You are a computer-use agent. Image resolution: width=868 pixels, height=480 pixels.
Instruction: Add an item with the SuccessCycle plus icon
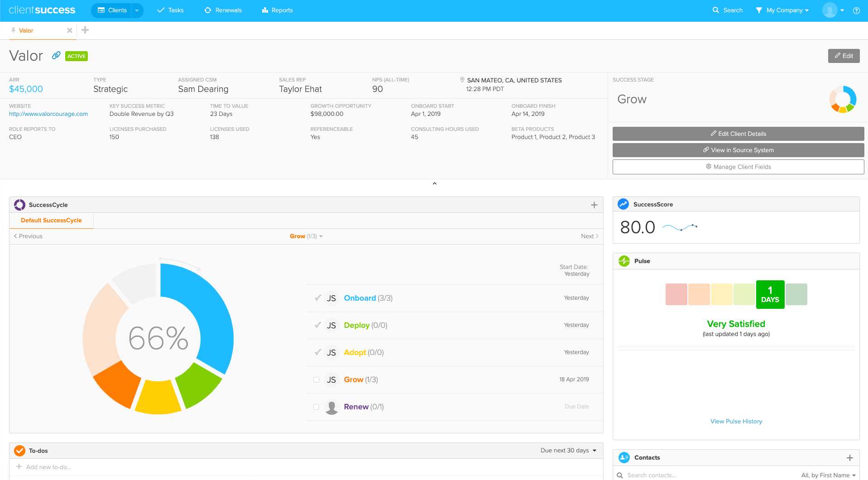click(x=594, y=205)
